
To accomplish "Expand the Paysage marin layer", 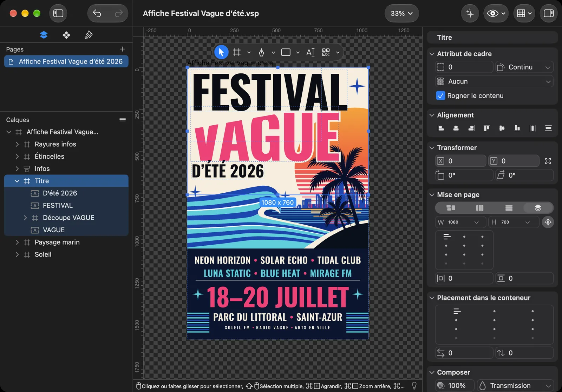I will pos(17,242).
